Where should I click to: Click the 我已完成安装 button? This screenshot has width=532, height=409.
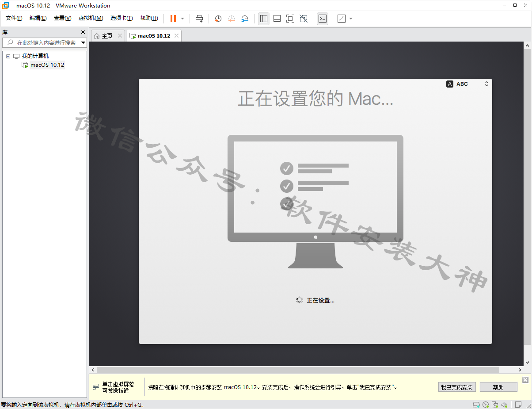click(456, 387)
